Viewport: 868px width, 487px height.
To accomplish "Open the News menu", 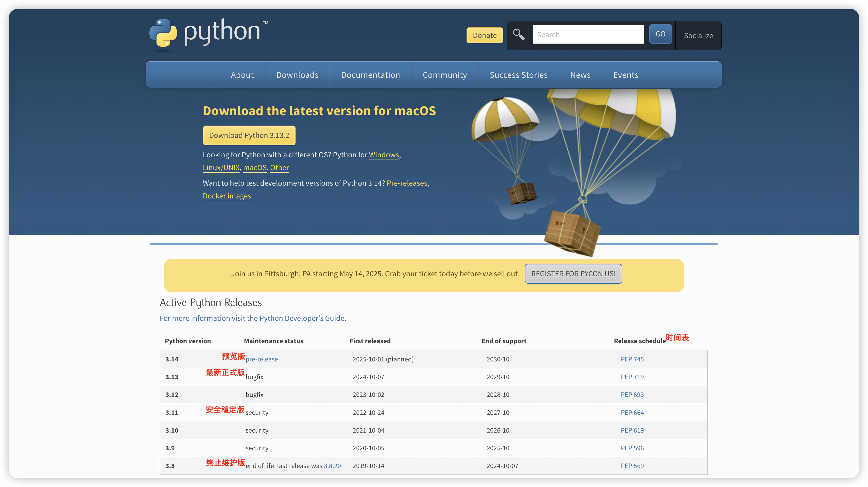I will [x=580, y=75].
